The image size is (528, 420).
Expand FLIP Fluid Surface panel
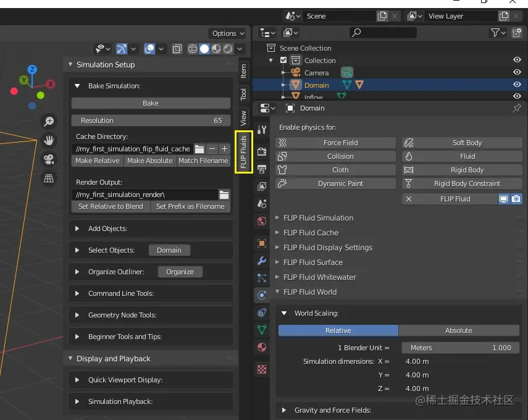pos(277,262)
